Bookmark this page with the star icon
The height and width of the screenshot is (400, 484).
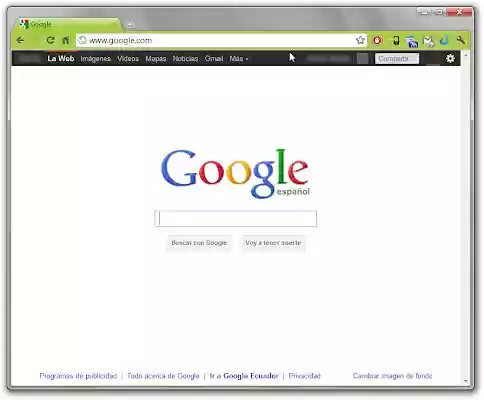pos(360,40)
